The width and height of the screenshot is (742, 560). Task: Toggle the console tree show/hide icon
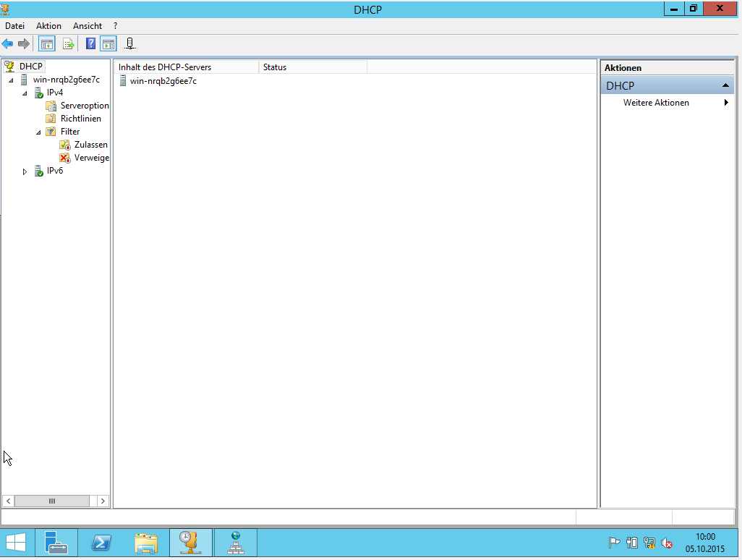click(x=46, y=44)
